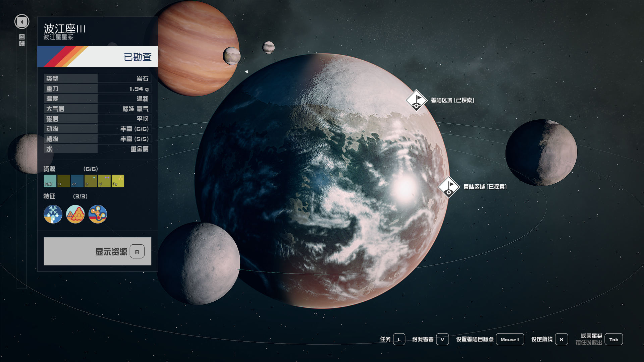The image size is (644, 362).
Task: Click the 水 row label
Action: click(x=49, y=149)
